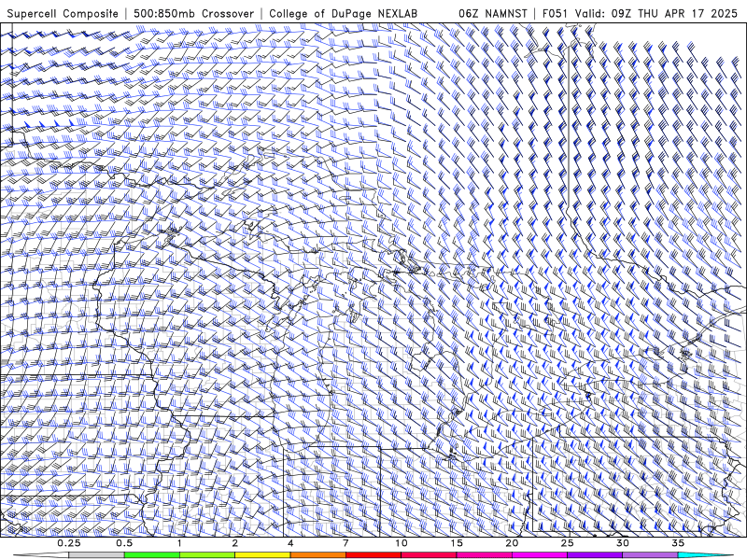Click the hot pink 15–20 color segment

(484, 555)
